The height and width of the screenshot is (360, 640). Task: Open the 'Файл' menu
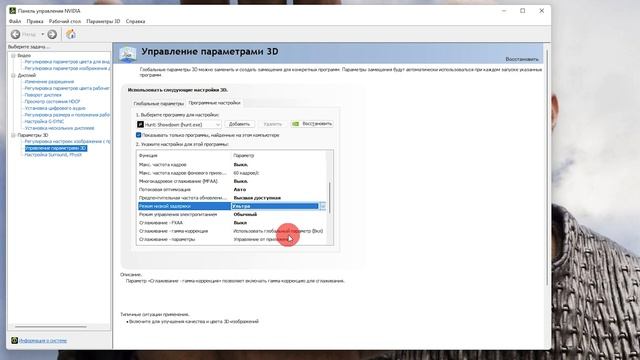(x=15, y=21)
